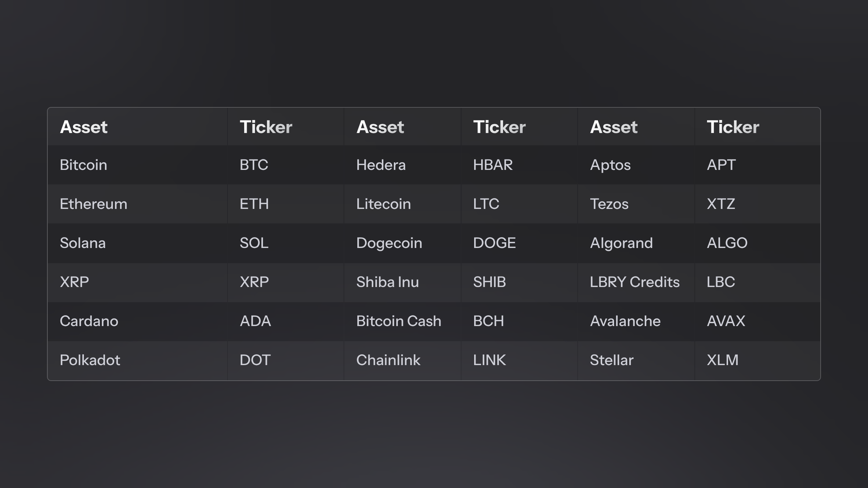Select the Hedera asset cell
868x488 pixels.
[381, 165]
